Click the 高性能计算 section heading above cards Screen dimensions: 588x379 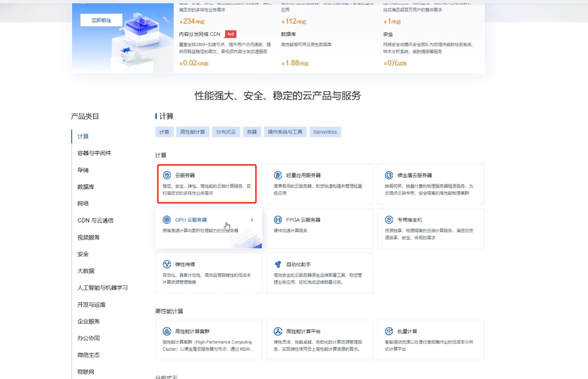point(170,311)
